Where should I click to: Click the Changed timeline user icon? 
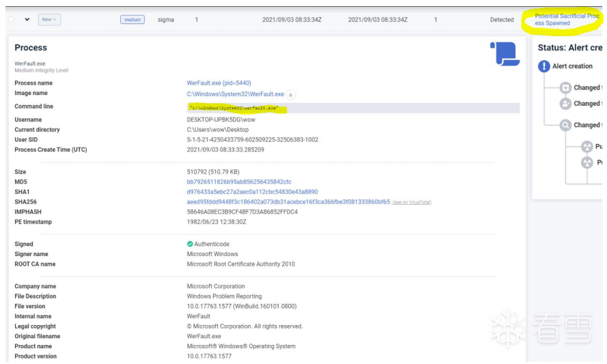point(565,103)
